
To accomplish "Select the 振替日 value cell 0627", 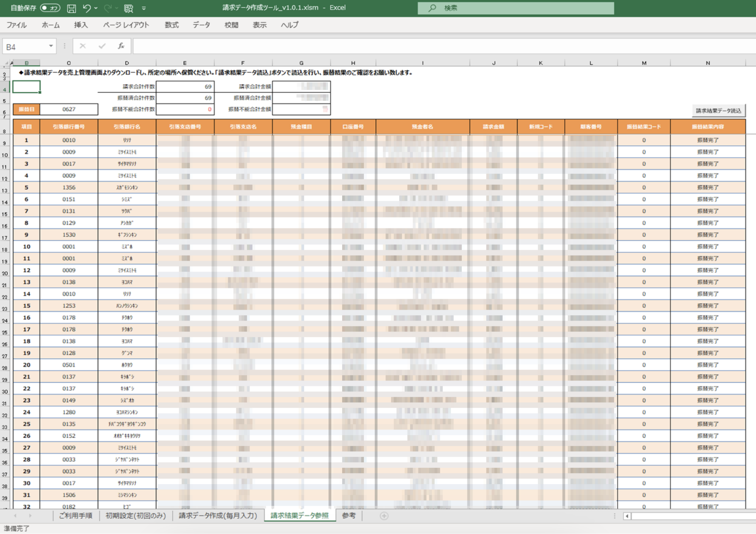I will point(69,109).
